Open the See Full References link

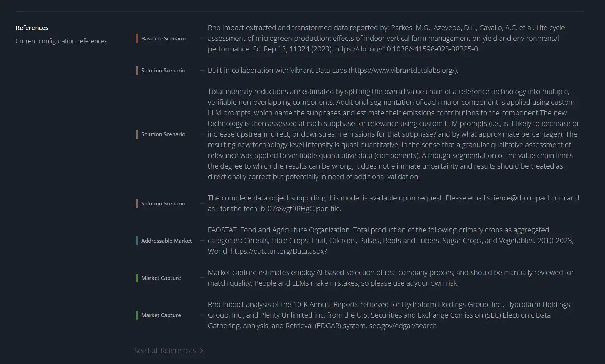[165, 351]
